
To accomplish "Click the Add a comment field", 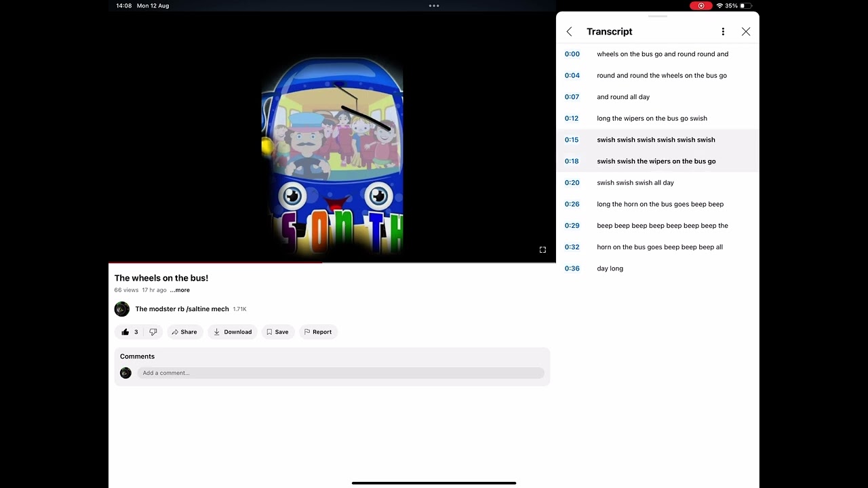I will coord(340,373).
